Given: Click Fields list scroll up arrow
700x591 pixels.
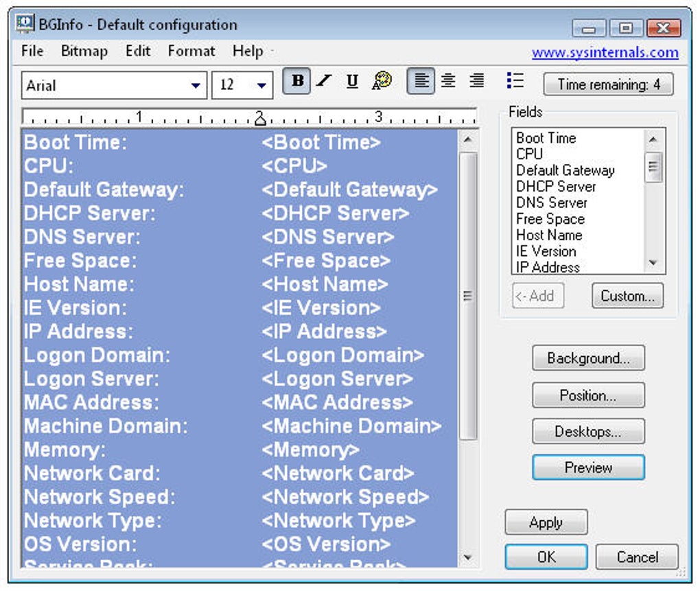Looking at the screenshot, I should (x=653, y=139).
